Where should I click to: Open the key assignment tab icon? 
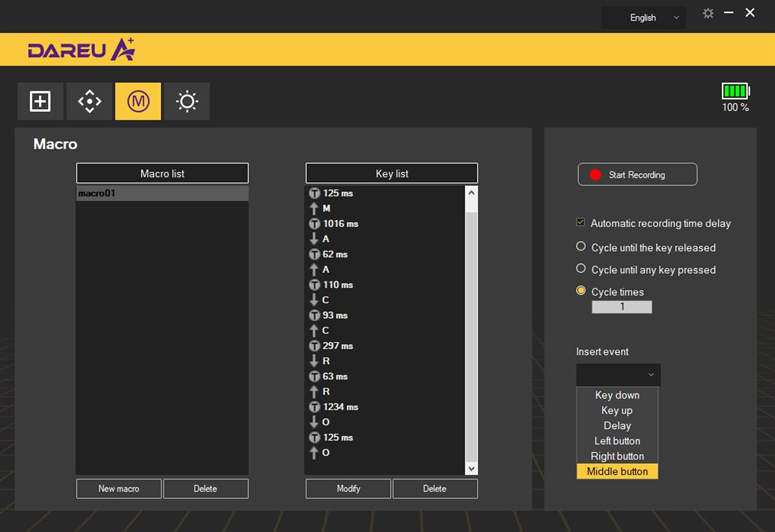pyautogui.click(x=40, y=101)
